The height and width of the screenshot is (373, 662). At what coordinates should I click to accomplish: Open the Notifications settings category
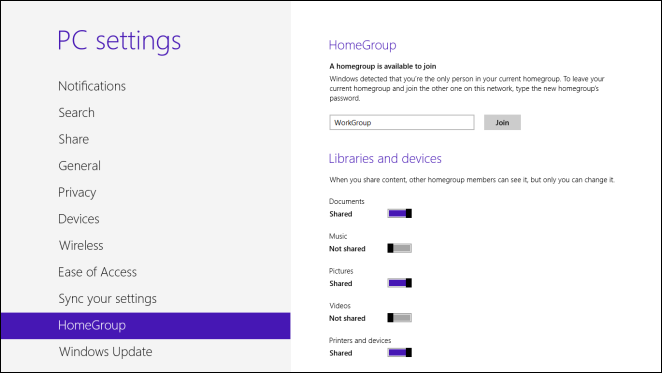click(x=92, y=86)
